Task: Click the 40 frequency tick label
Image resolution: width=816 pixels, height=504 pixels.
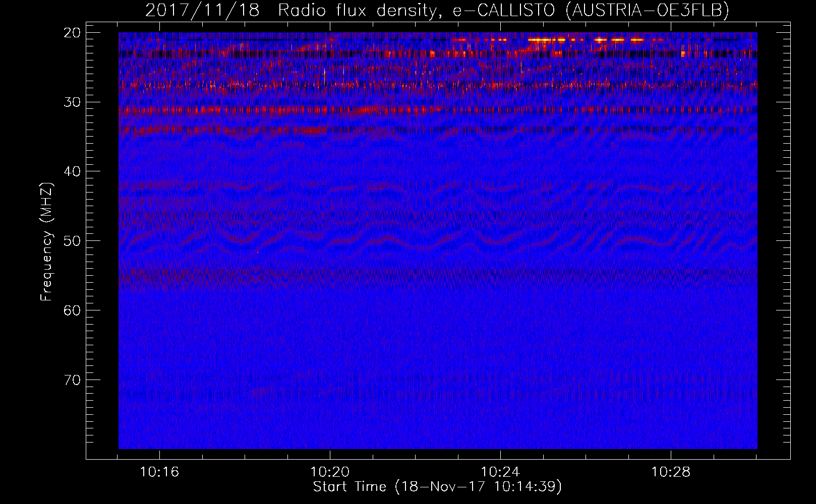Action: [x=73, y=171]
